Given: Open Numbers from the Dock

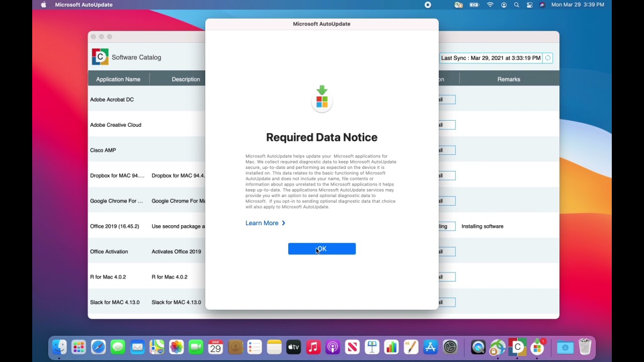Looking at the screenshot, I should 391,347.
